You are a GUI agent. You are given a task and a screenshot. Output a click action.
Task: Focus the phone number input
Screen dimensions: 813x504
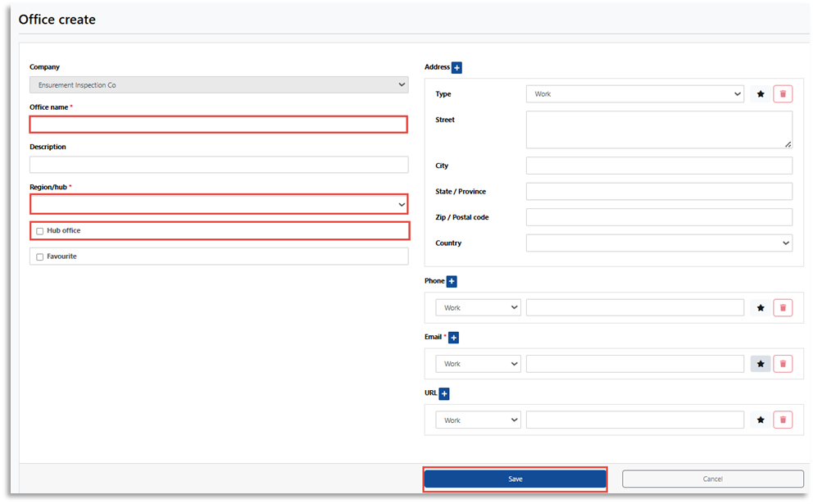[635, 308]
